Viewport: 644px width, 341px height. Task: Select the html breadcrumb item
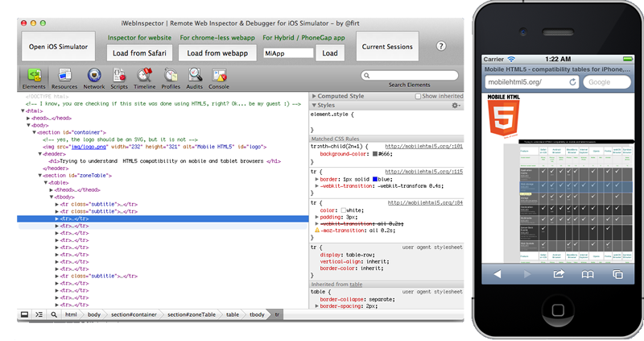point(71,314)
